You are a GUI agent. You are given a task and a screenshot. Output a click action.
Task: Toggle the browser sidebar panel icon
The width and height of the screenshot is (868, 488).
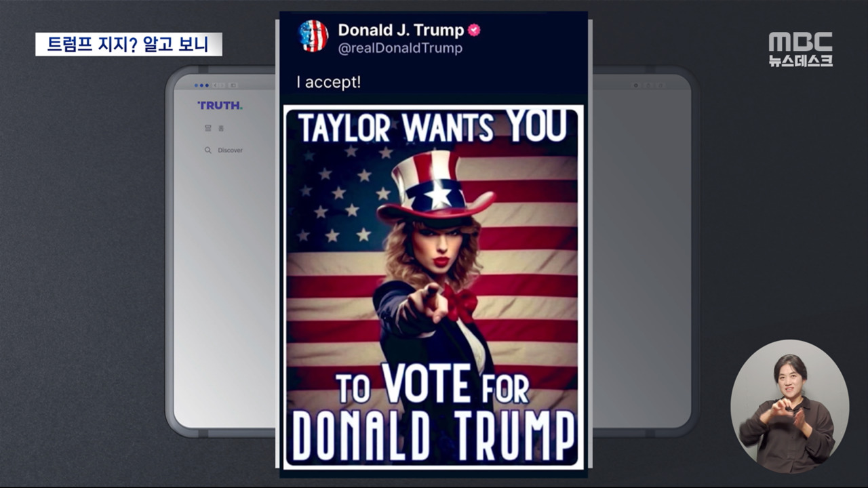coord(233,85)
